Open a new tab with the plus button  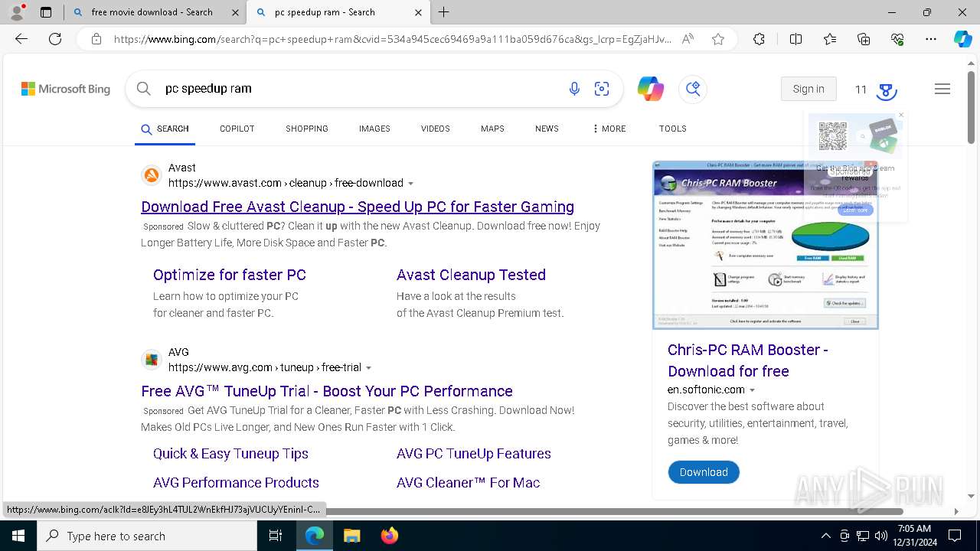(444, 12)
